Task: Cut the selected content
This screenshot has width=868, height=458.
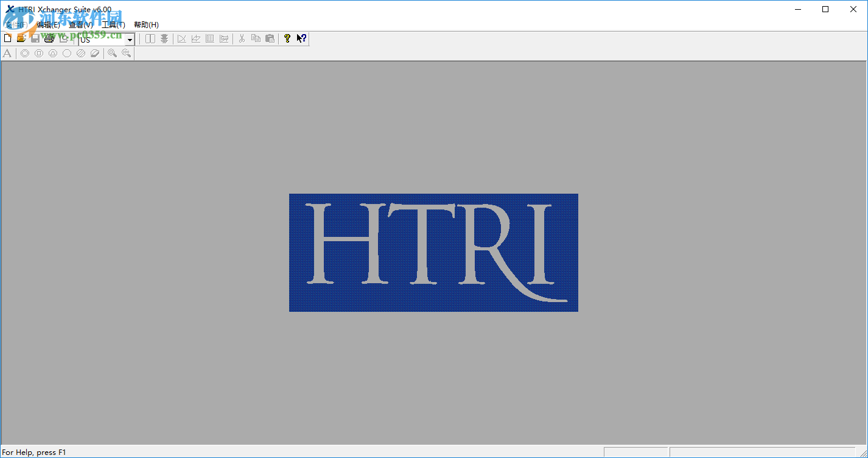Action: [x=241, y=38]
